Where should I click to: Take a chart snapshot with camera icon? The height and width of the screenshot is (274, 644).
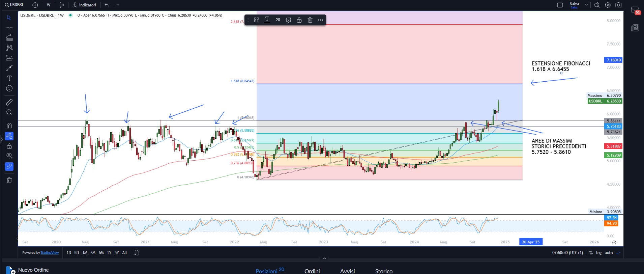pos(618,5)
